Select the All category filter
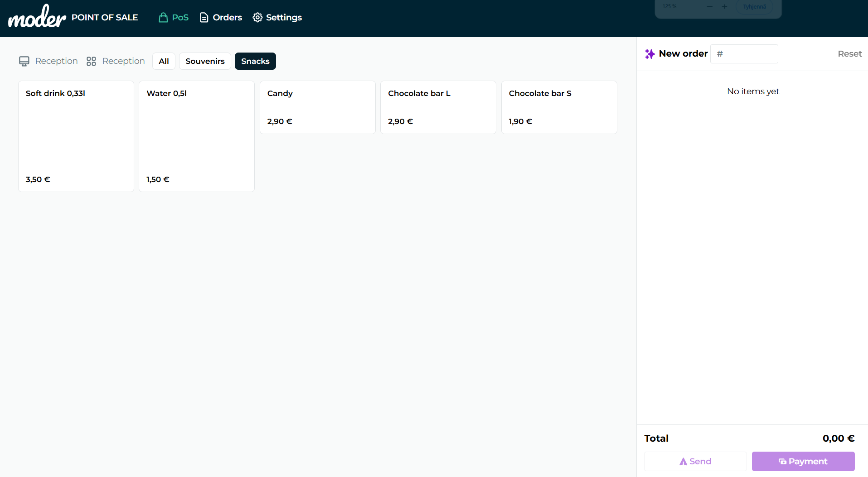This screenshot has height=477, width=868. click(164, 61)
